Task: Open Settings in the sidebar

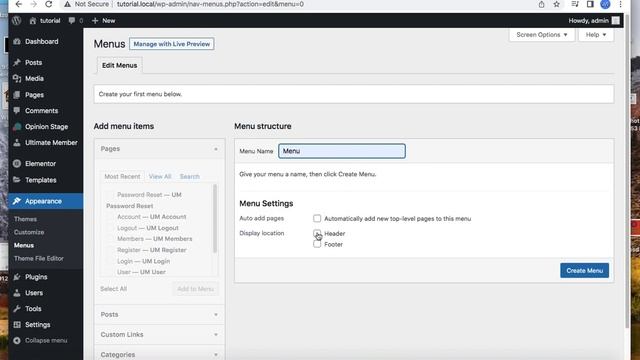Action: (38, 324)
